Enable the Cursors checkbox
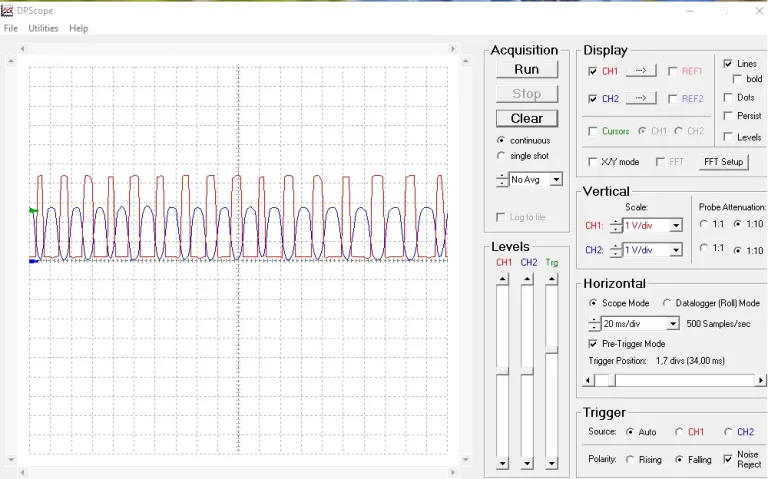 593,131
